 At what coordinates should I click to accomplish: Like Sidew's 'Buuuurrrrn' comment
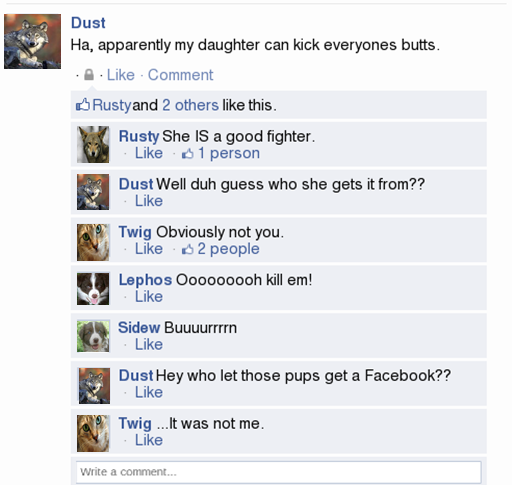pos(149,345)
